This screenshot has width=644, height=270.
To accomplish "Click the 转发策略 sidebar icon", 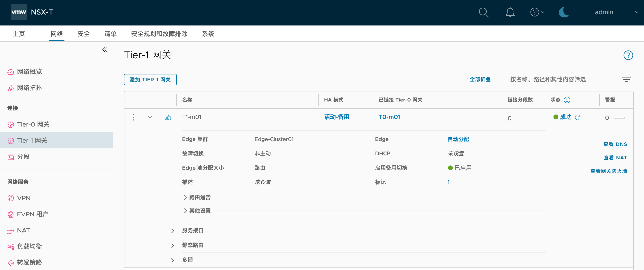I will click(11, 263).
